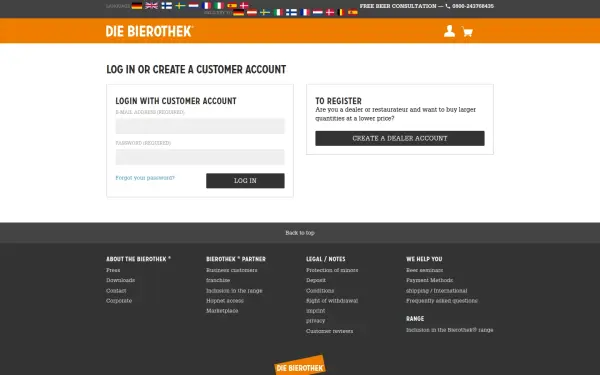Image resolution: width=600 pixels, height=375 pixels.
Task: Switch language using the Swedish flag
Action: click(180, 6)
